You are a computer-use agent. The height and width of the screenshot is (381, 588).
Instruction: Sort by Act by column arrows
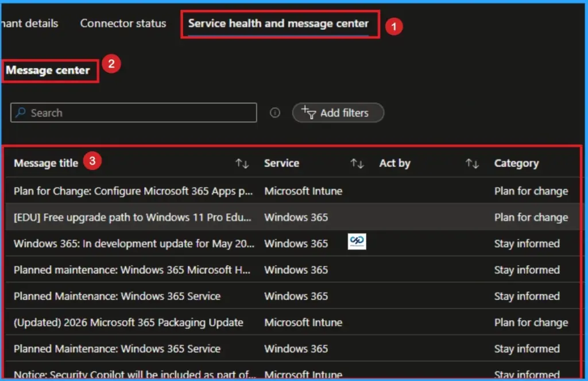tap(472, 164)
